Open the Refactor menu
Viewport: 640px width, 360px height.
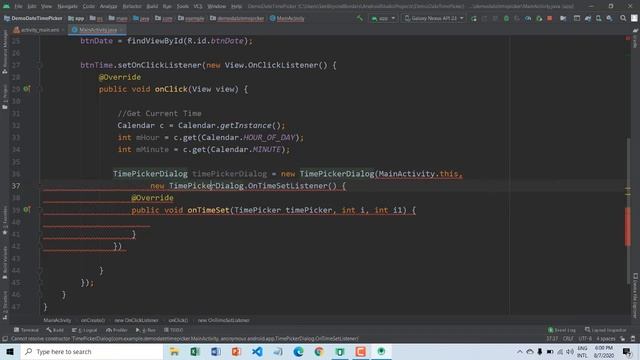coord(132,6)
